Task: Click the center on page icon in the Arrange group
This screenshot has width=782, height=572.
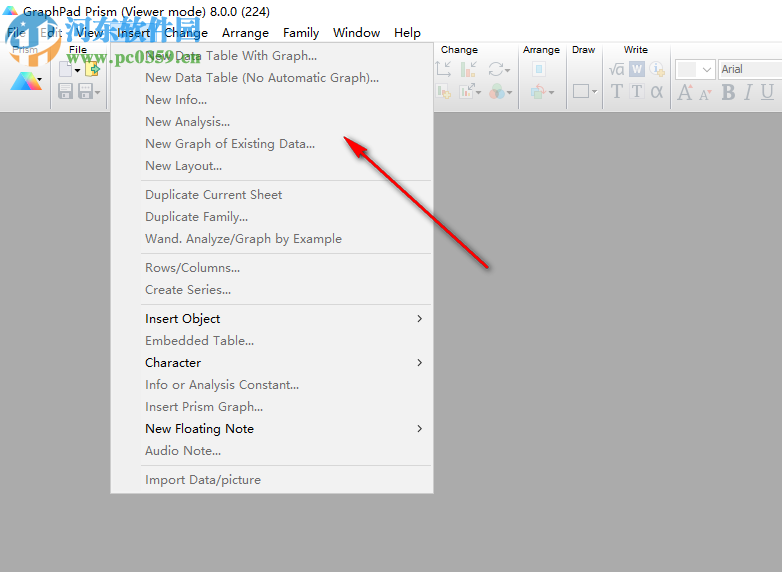Action: click(x=539, y=69)
